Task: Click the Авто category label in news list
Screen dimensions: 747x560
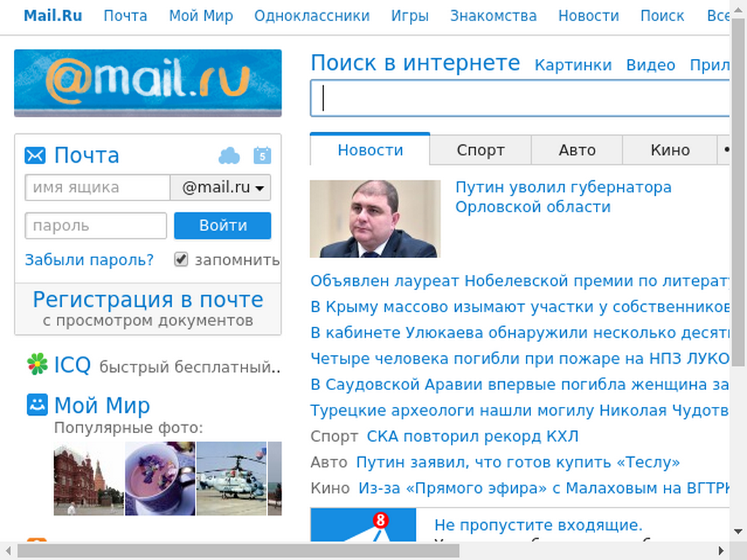Action: tap(329, 462)
